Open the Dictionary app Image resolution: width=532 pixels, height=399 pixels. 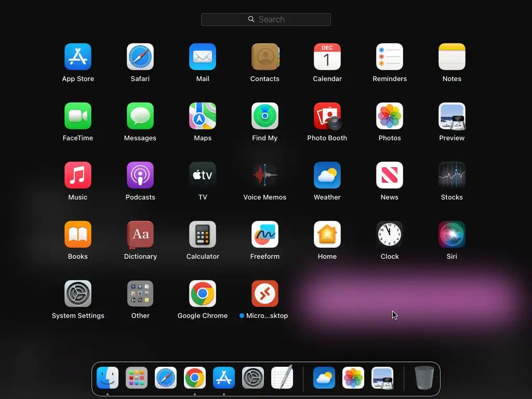click(x=140, y=234)
